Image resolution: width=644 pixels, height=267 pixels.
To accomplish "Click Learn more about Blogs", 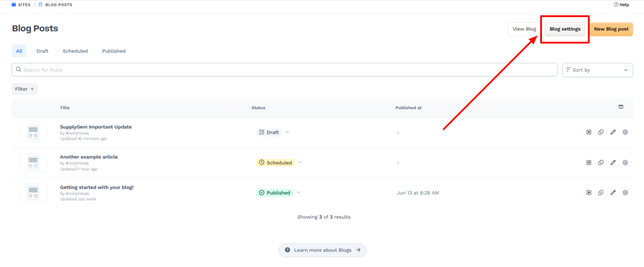I will [x=322, y=250].
